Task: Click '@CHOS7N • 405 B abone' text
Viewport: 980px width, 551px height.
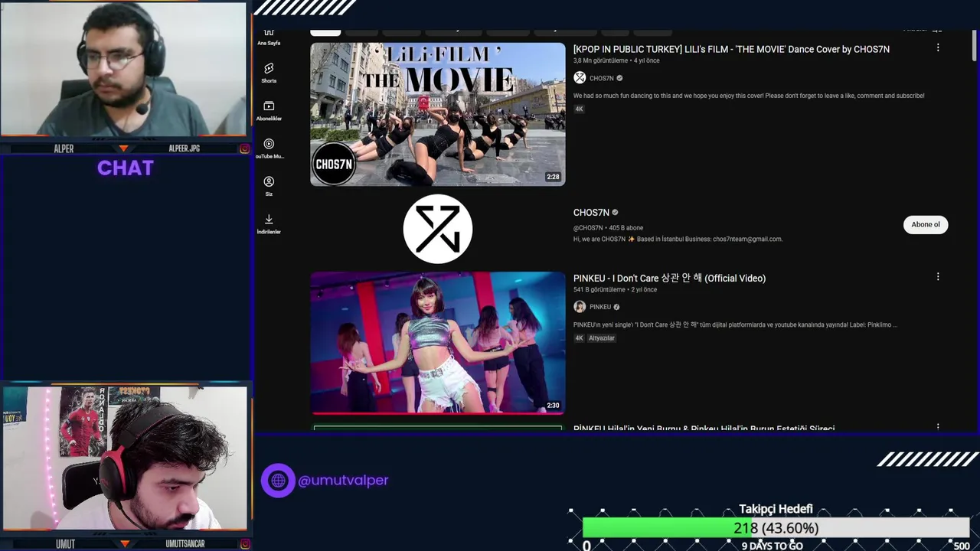Action: click(608, 228)
